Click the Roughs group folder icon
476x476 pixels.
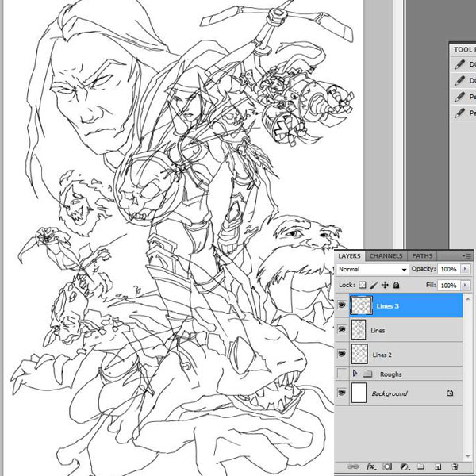(x=367, y=374)
